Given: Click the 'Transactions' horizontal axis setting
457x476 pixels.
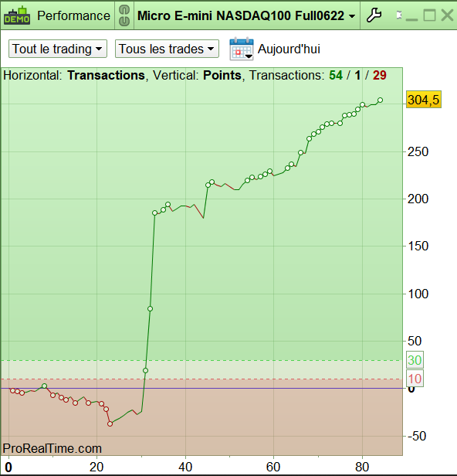Looking at the screenshot, I should (106, 75).
